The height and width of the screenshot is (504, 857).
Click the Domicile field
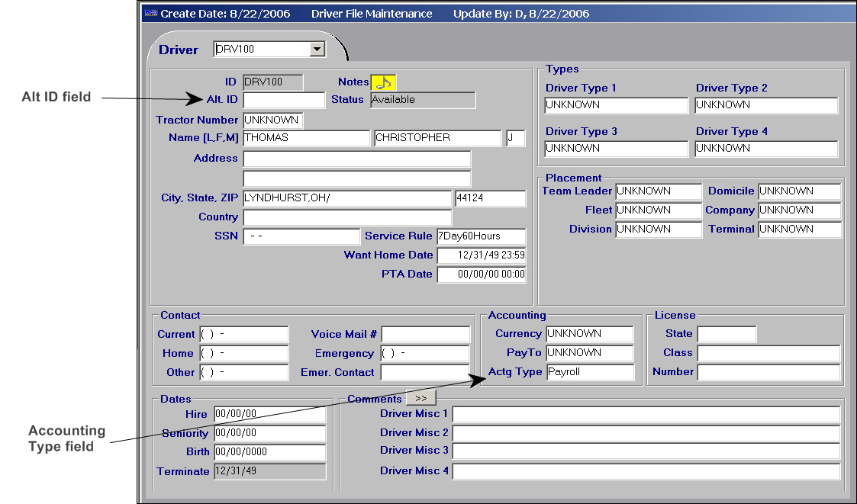point(800,191)
